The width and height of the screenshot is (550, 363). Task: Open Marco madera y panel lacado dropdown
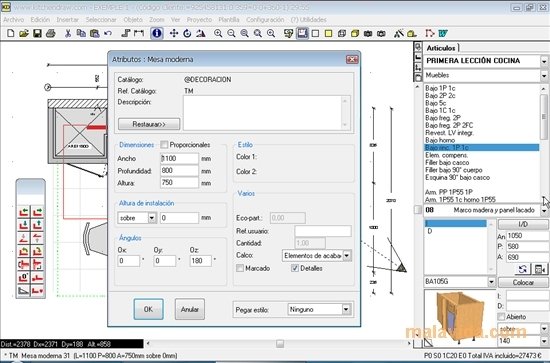click(x=544, y=211)
